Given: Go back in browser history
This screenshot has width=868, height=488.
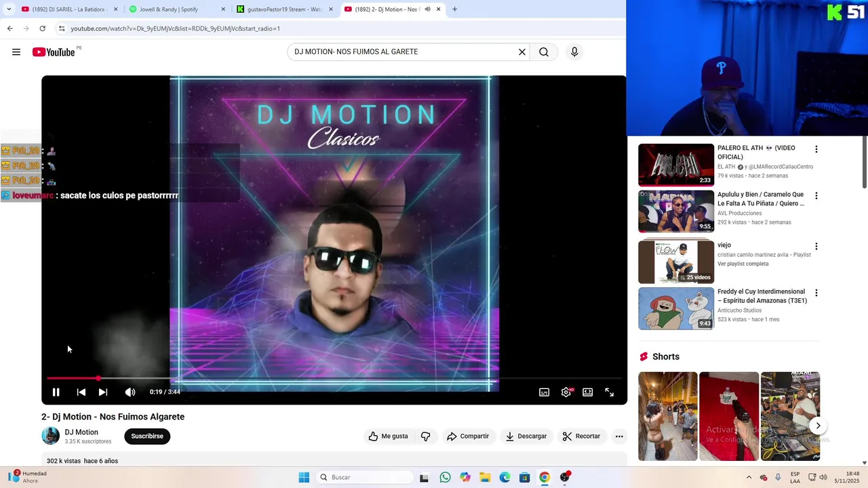Looking at the screenshot, I should tap(9, 28).
